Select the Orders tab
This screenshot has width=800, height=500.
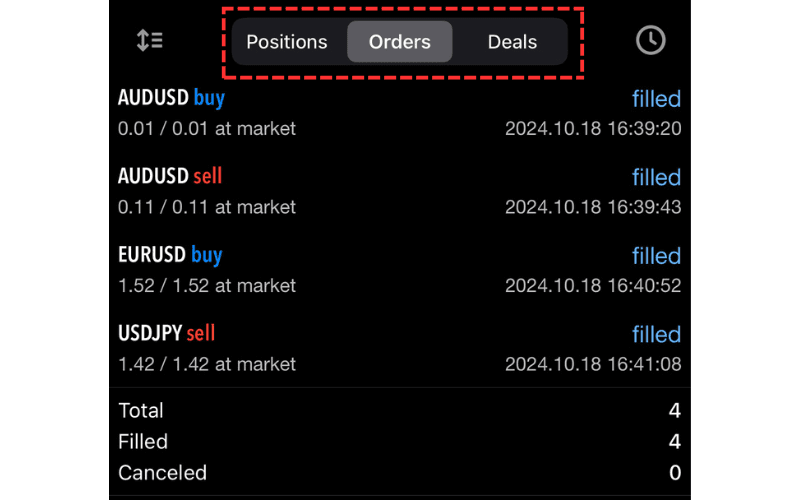400,42
